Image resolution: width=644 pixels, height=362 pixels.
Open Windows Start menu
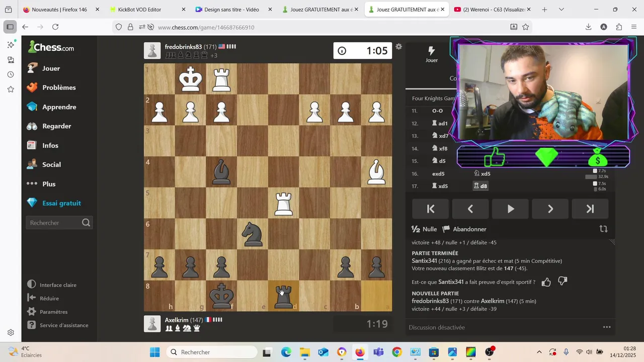tap(154, 352)
